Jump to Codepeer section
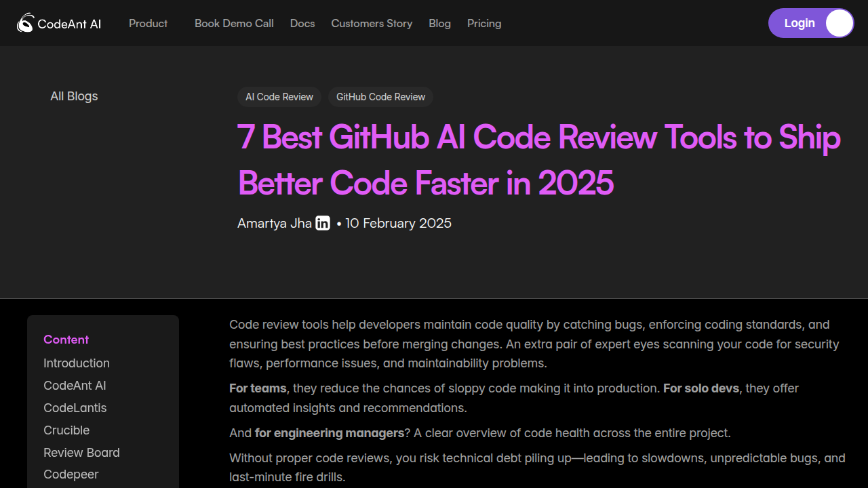This screenshot has width=868, height=488. tap(71, 474)
